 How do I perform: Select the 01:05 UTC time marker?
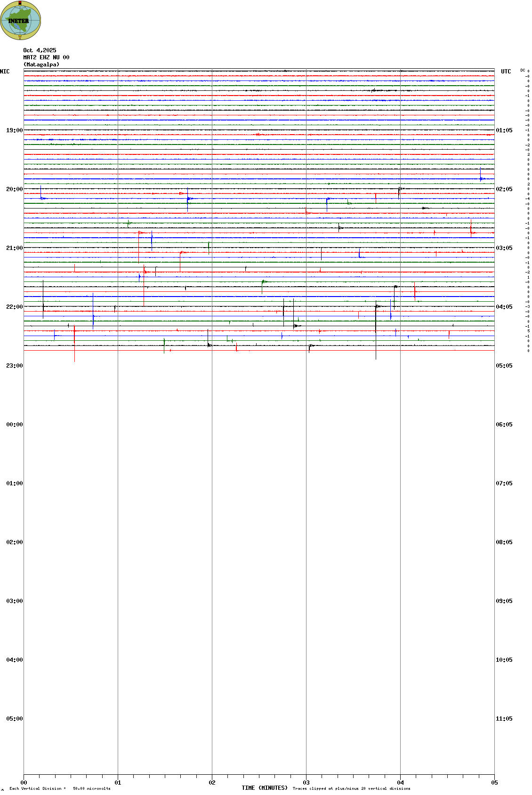(x=504, y=130)
